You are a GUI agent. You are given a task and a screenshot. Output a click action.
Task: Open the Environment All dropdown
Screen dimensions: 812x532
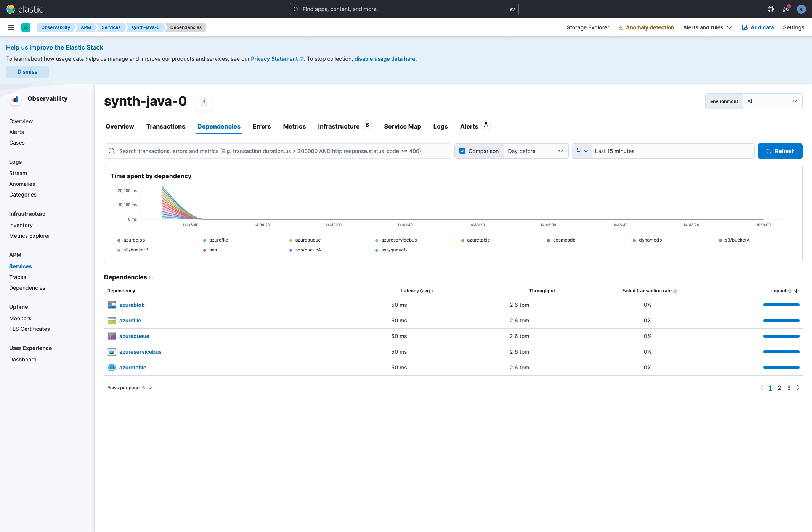tap(772, 101)
